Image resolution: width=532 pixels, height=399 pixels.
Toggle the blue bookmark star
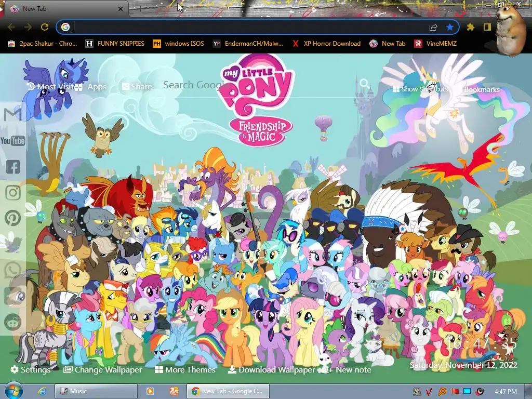tap(450, 27)
